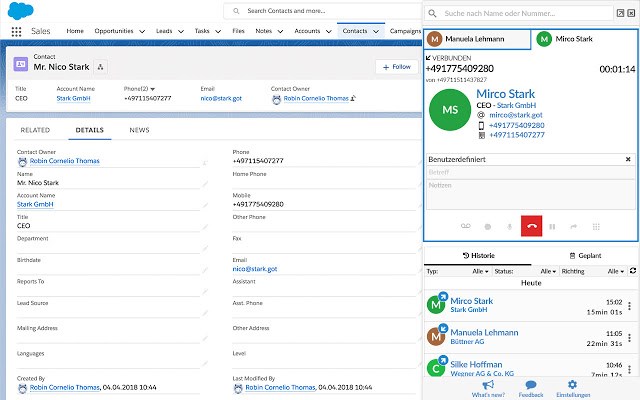
Task: Click the Betreff input field
Action: (531, 172)
